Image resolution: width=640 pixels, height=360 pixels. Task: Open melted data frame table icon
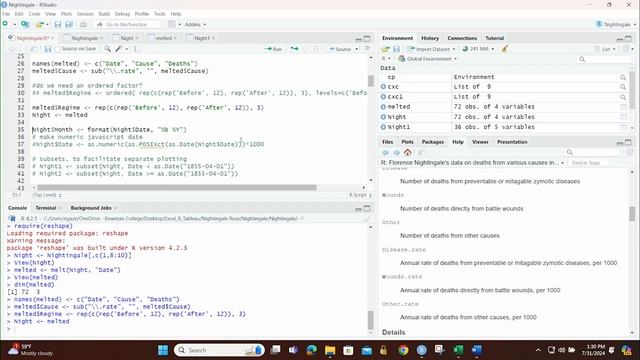tap(623, 107)
